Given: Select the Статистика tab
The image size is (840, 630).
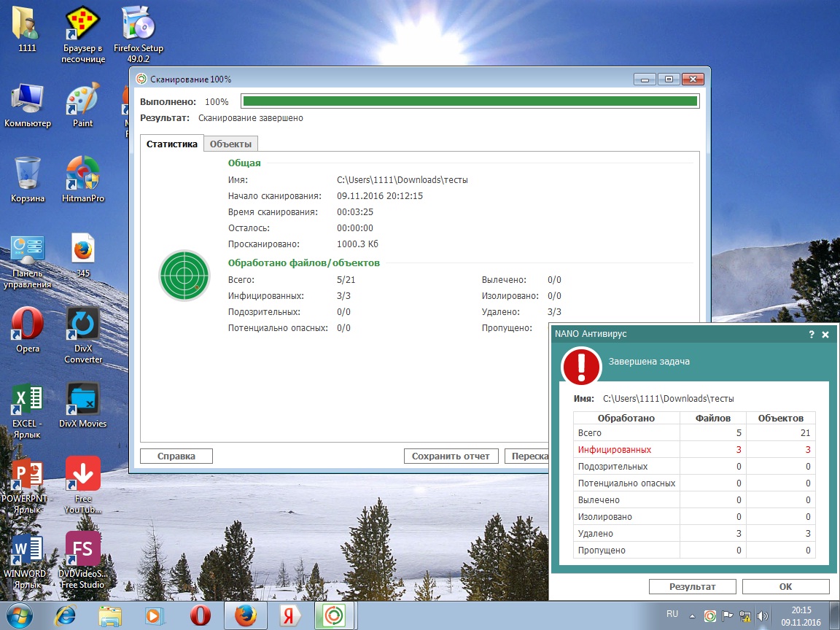Looking at the screenshot, I should pyautogui.click(x=172, y=144).
